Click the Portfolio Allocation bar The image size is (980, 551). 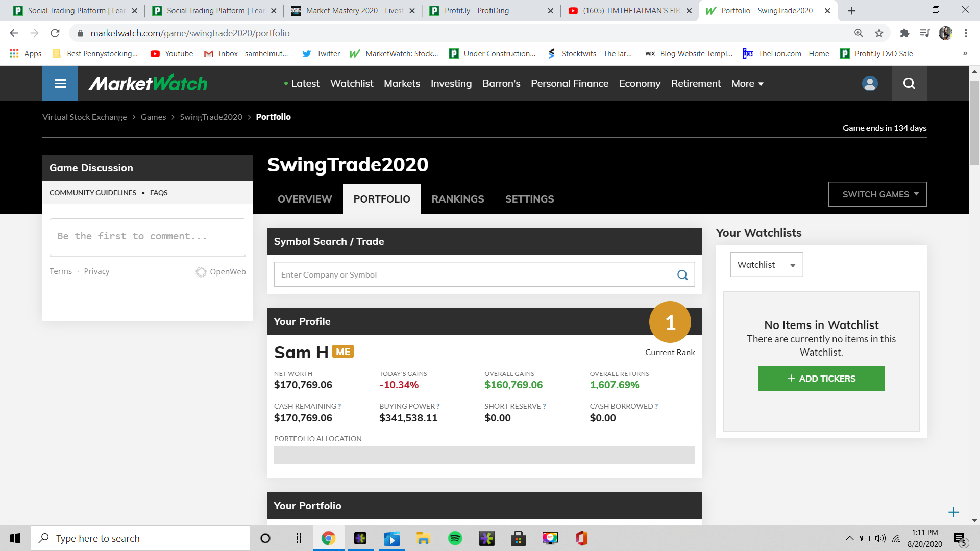tap(484, 455)
